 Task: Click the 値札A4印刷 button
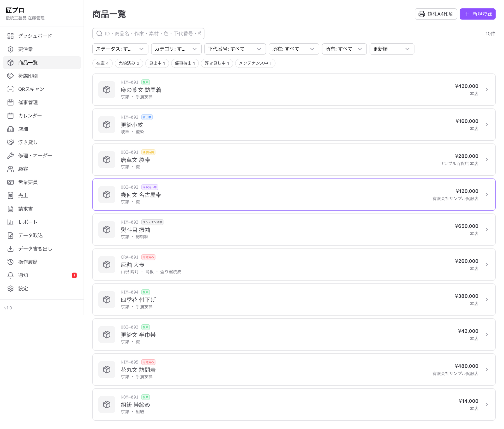[436, 14]
